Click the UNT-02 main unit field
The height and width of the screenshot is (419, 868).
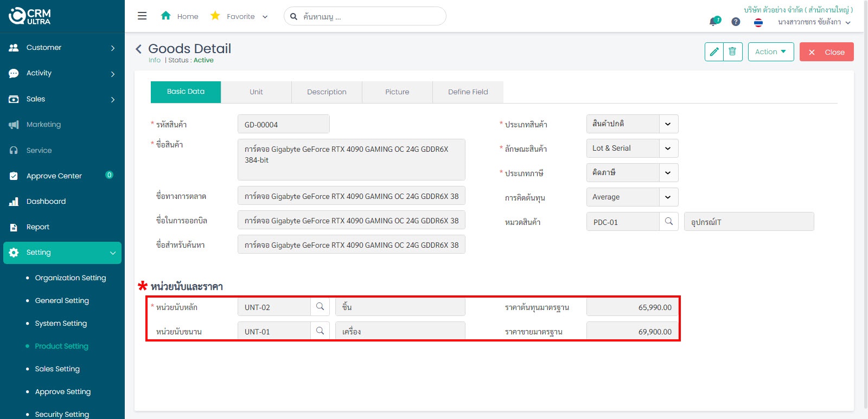pos(274,307)
